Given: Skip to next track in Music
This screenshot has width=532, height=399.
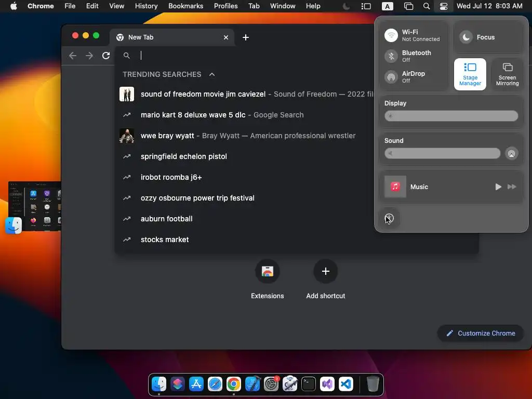Looking at the screenshot, I should pos(512,187).
